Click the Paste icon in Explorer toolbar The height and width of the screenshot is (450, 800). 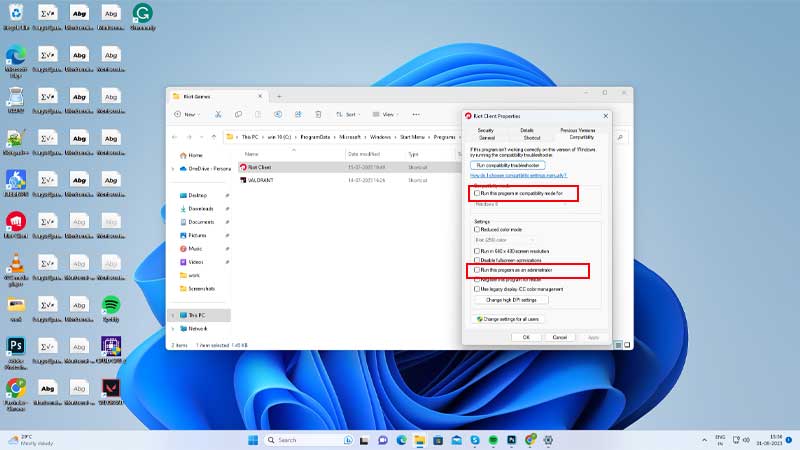pyautogui.click(x=258, y=114)
